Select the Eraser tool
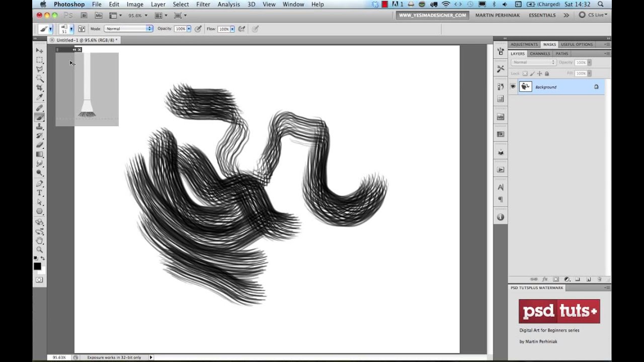Viewport: 644px width, 362px height. click(x=39, y=145)
